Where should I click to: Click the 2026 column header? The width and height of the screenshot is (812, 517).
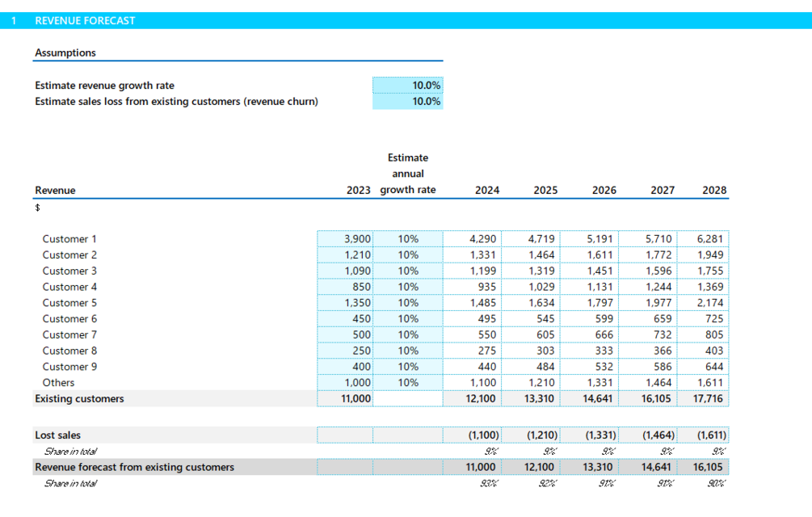point(604,191)
